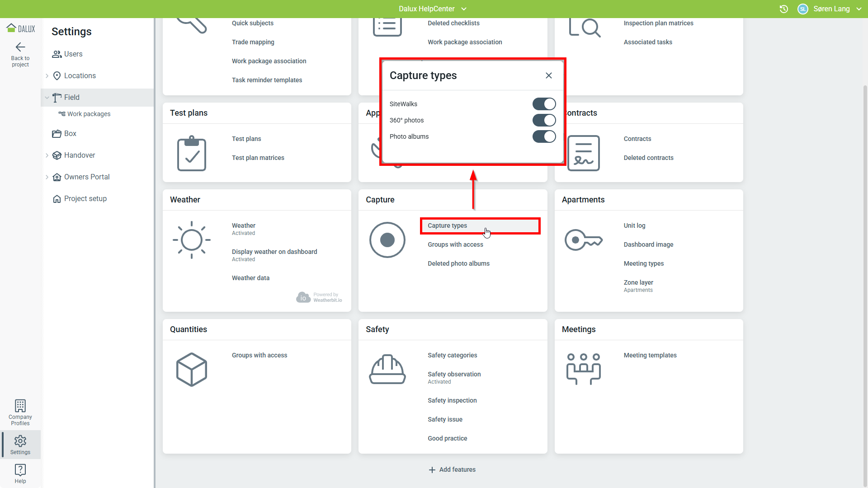The width and height of the screenshot is (868, 488).
Task: Toggle the Photo albums switch
Action: click(544, 136)
